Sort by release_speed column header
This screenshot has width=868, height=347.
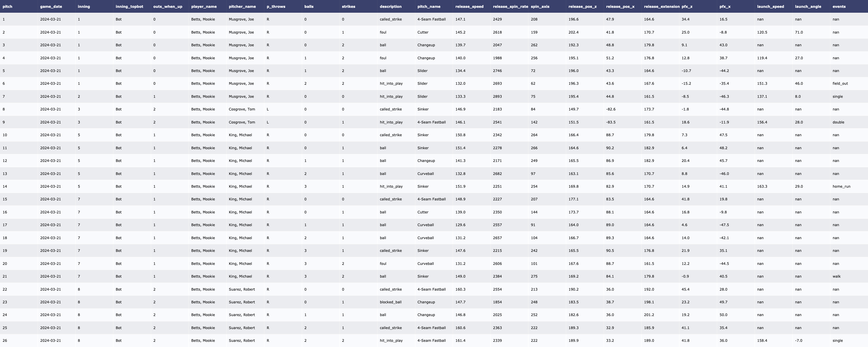pyautogui.click(x=469, y=6)
